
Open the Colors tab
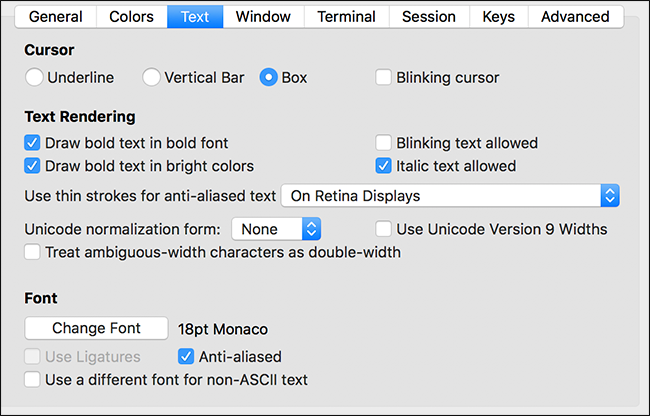click(x=131, y=17)
